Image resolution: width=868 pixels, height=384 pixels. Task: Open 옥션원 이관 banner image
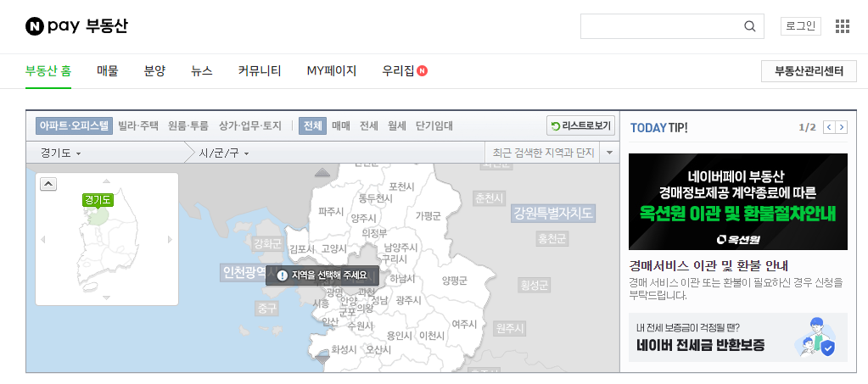pyautogui.click(x=738, y=202)
